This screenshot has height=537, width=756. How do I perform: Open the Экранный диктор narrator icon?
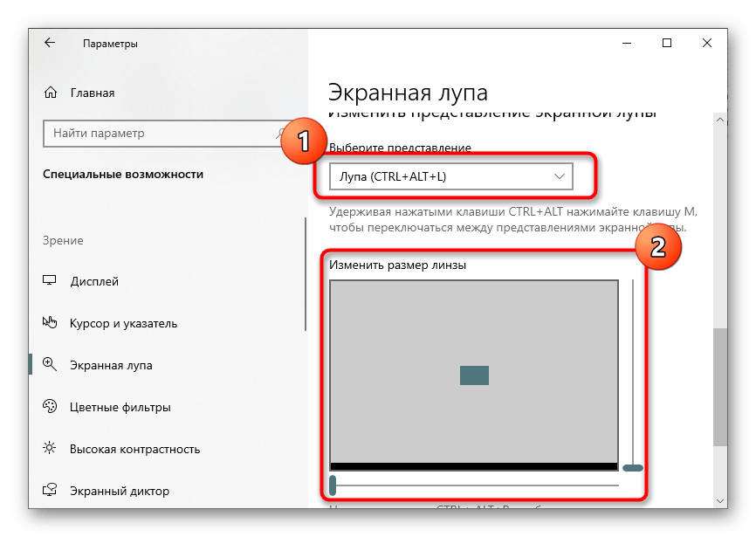pos(50,491)
